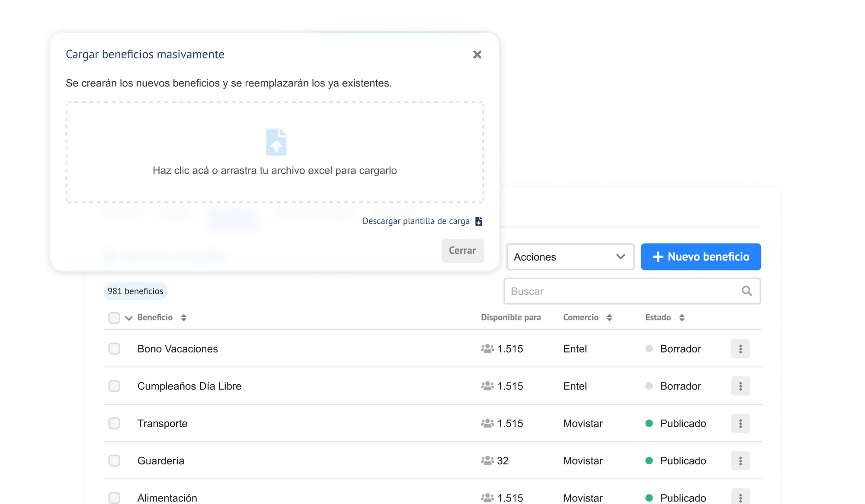Click the Nuevo beneficio button
Viewport: 865px width, 504px height.
(x=701, y=257)
